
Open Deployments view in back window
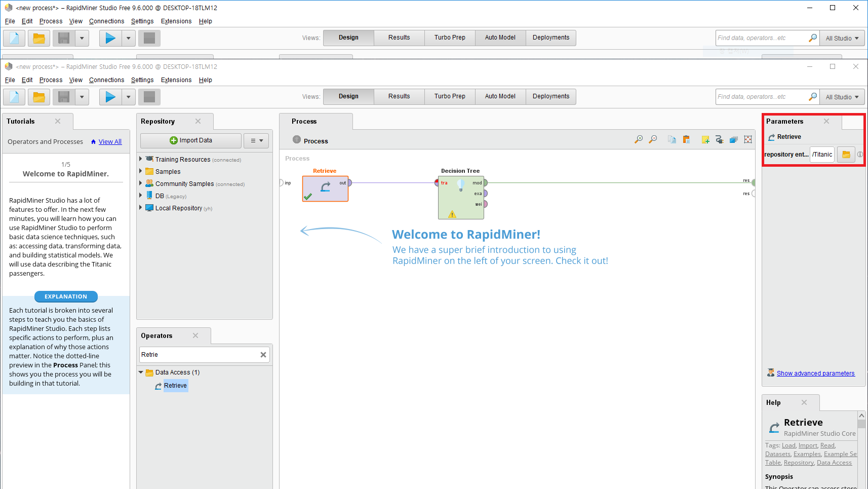pos(551,37)
